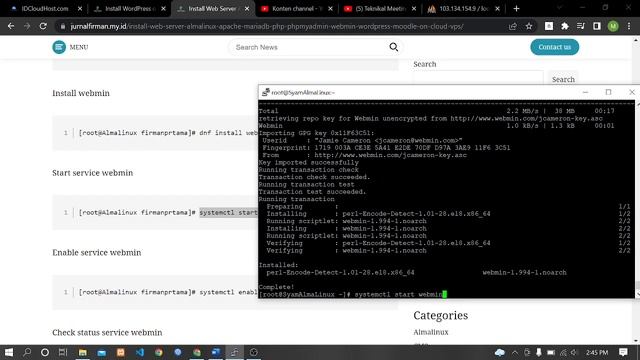
Task: Open the Teknikal Meeting YouTube tab
Action: click(380, 9)
